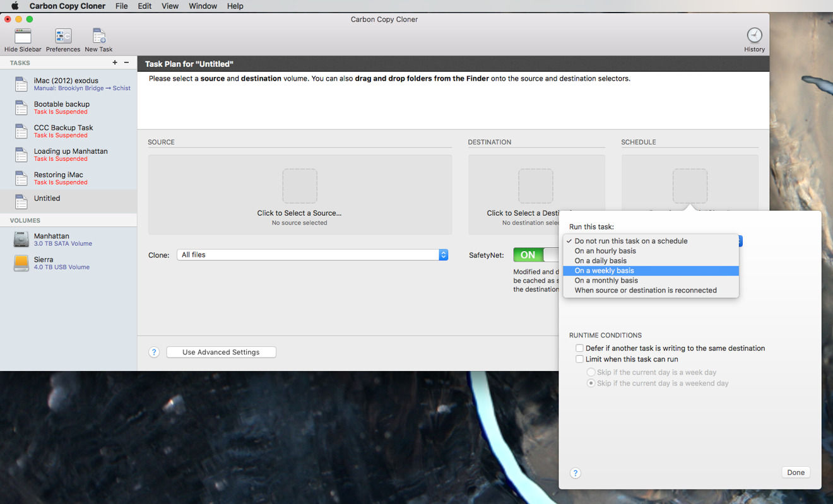Open Preferences from the toolbar
The width and height of the screenshot is (833, 504).
click(x=63, y=36)
